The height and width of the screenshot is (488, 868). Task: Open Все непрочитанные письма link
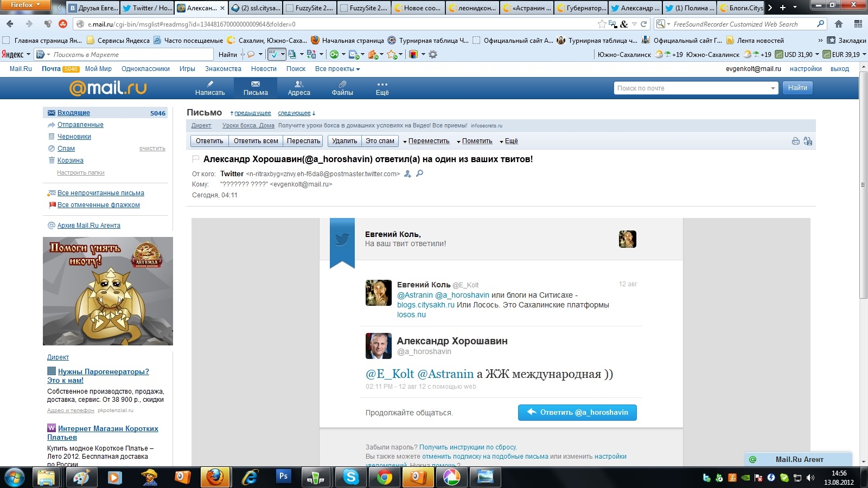coord(101,193)
